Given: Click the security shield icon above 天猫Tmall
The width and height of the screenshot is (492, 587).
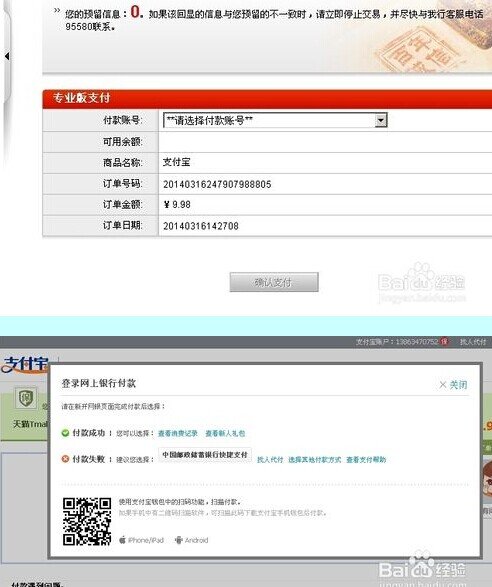Looking at the screenshot, I should click(x=26, y=398).
